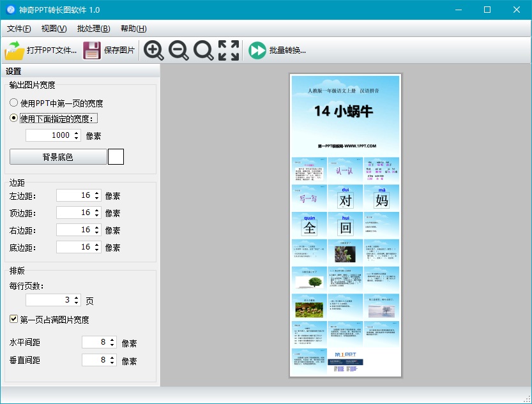Click the 批量转换 batch convert play icon
The image size is (532, 404).
[x=255, y=51]
